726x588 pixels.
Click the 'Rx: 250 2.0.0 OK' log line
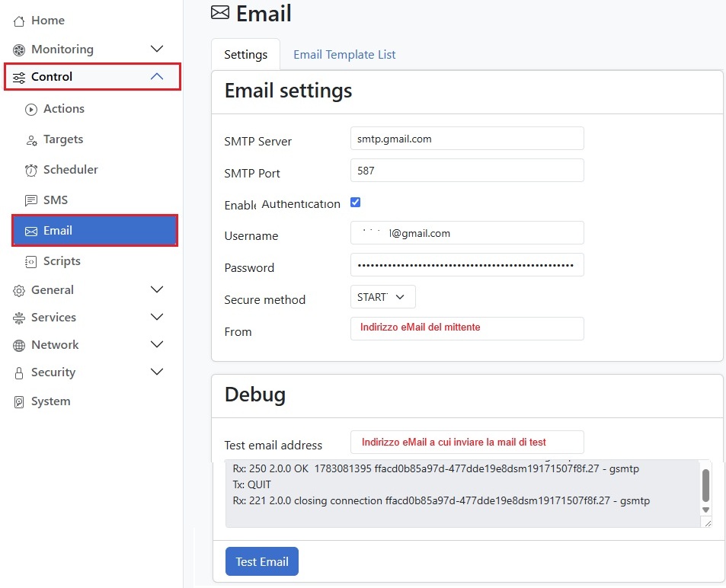436,468
